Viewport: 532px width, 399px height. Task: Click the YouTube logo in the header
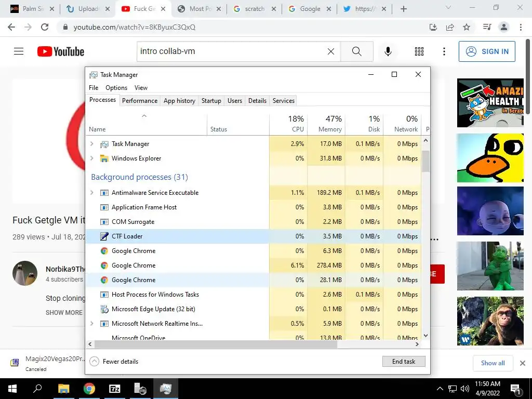(61, 51)
